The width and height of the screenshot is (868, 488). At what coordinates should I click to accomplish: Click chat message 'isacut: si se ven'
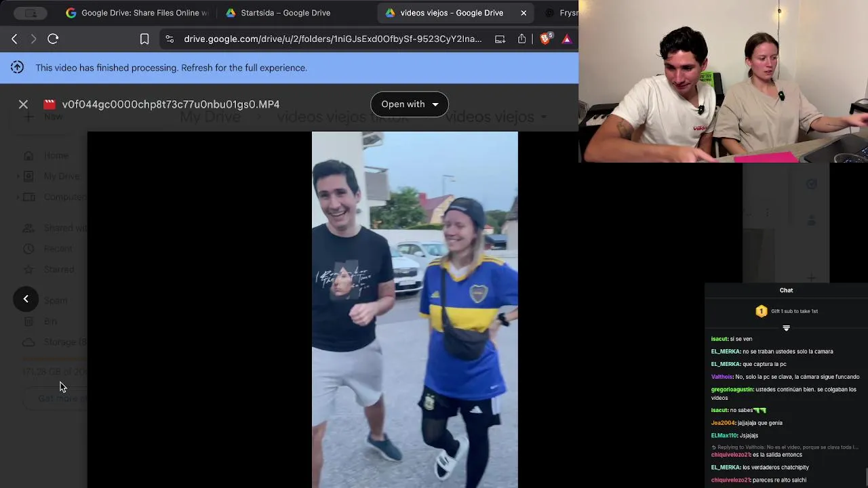tap(731, 339)
